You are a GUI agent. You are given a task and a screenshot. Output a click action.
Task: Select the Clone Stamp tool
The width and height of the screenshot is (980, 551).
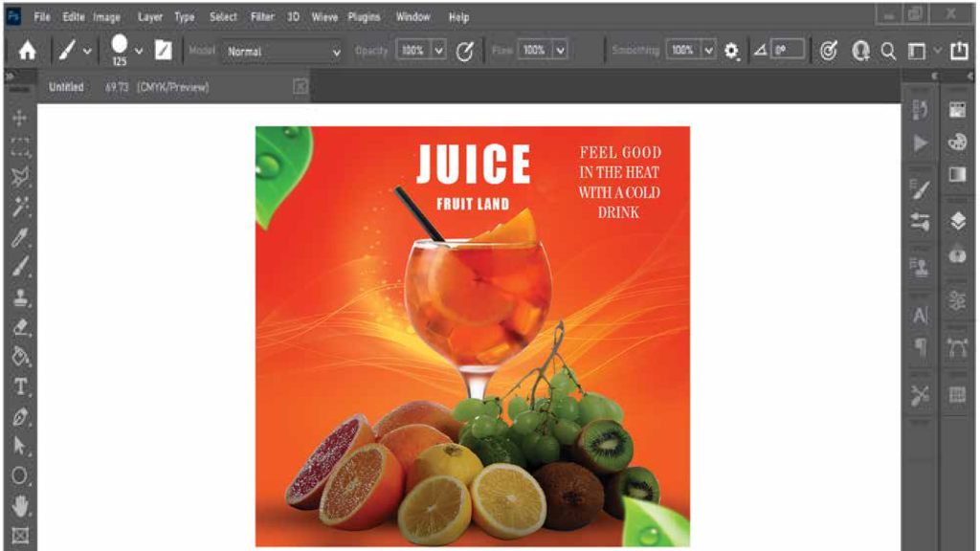click(x=21, y=298)
